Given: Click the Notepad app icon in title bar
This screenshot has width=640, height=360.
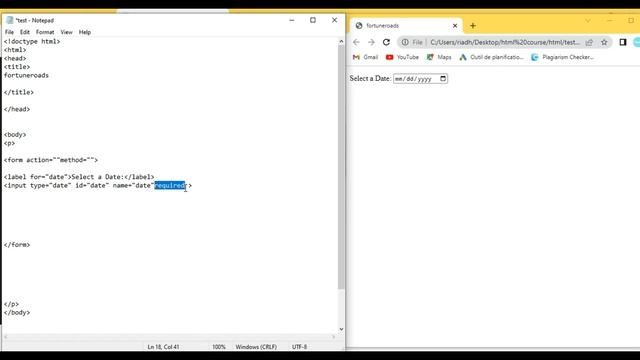Looking at the screenshot, I should point(10,20).
